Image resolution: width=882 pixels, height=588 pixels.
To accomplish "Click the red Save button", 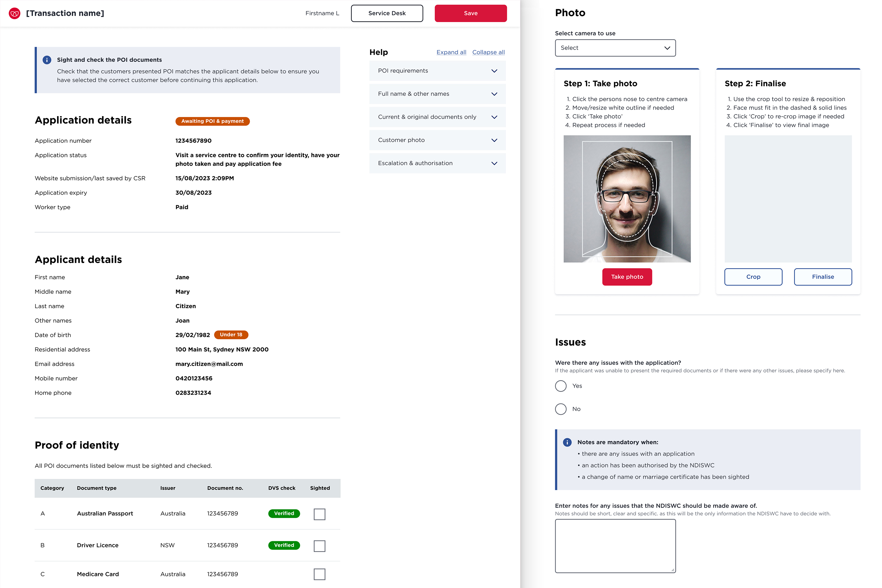I will click(x=471, y=14).
